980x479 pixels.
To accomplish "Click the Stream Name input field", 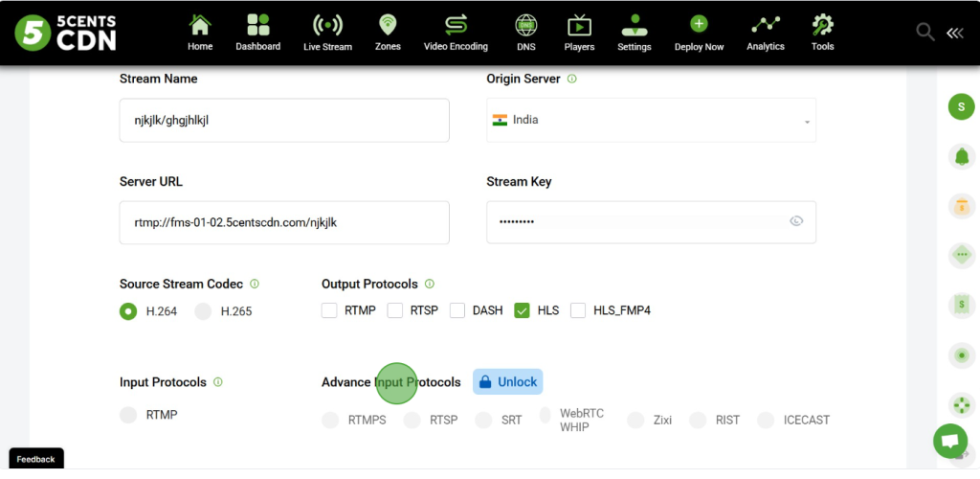I will tap(284, 121).
